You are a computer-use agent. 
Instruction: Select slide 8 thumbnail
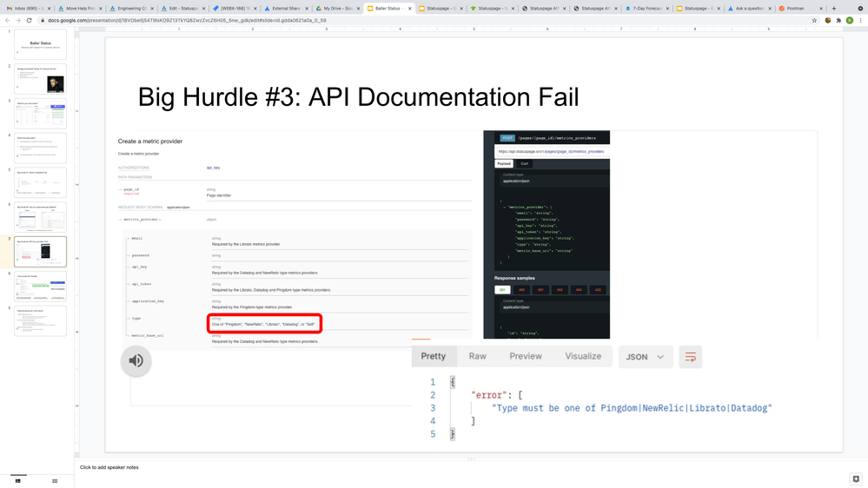click(41, 286)
